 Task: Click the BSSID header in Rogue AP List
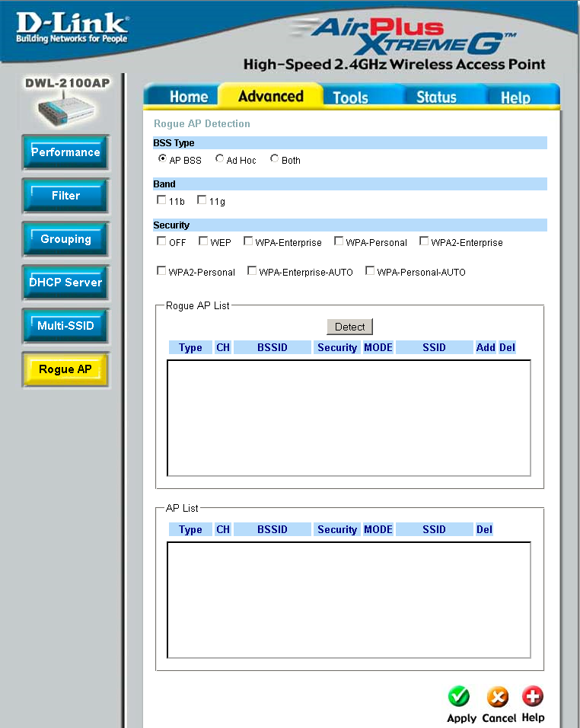(x=272, y=347)
